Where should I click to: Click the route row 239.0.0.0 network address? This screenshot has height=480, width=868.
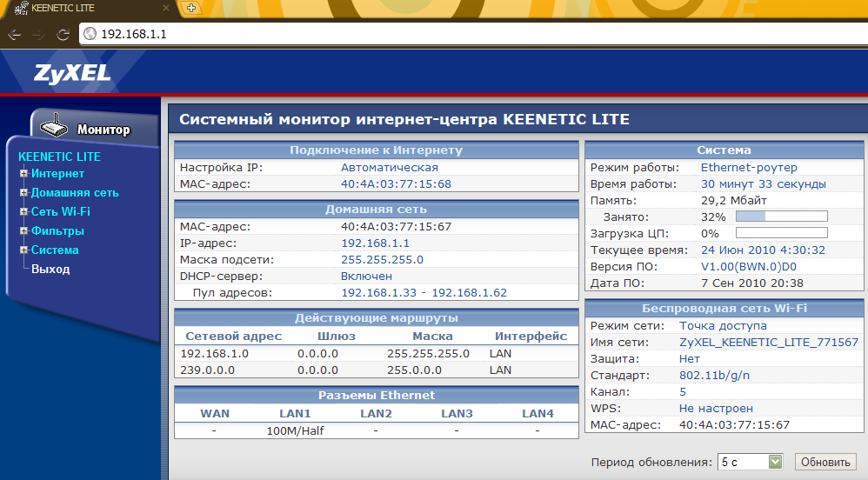click(x=207, y=370)
